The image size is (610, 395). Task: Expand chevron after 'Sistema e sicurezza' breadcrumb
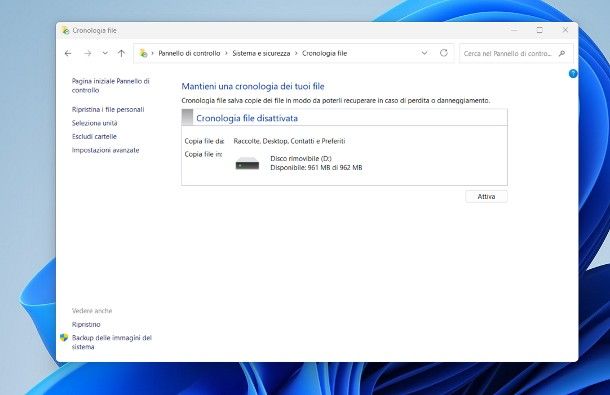(296, 53)
